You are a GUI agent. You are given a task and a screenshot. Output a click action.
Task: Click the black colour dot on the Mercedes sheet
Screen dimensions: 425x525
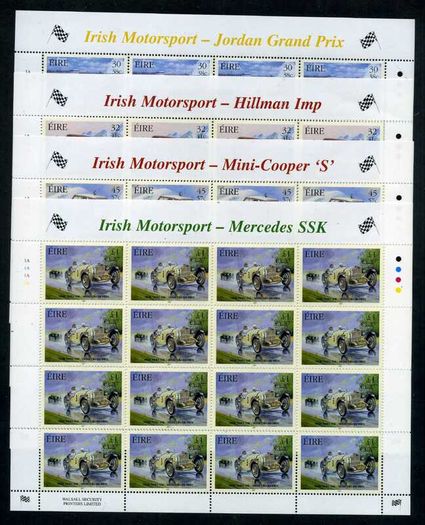(398, 258)
